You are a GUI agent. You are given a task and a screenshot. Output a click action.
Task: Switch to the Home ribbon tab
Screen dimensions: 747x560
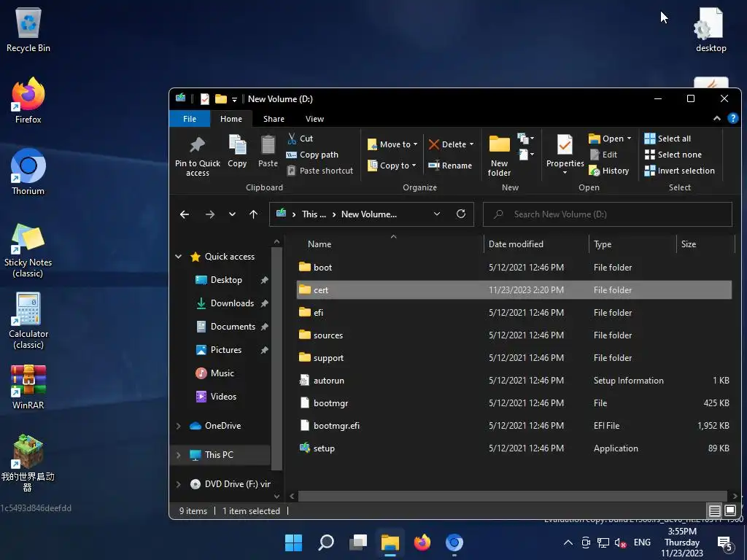(x=231, y=119)
